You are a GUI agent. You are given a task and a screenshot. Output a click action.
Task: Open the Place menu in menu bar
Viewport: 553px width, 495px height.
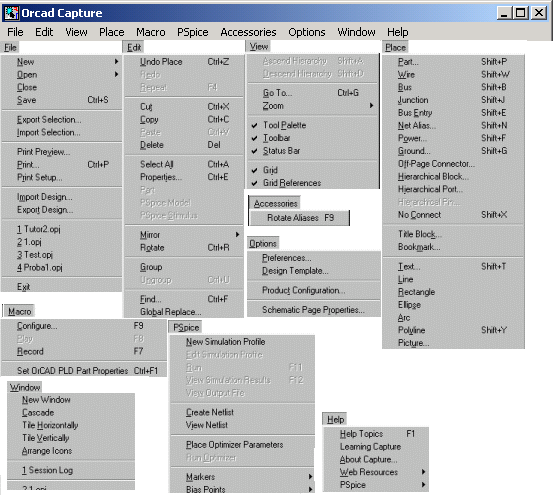point(112,32)
